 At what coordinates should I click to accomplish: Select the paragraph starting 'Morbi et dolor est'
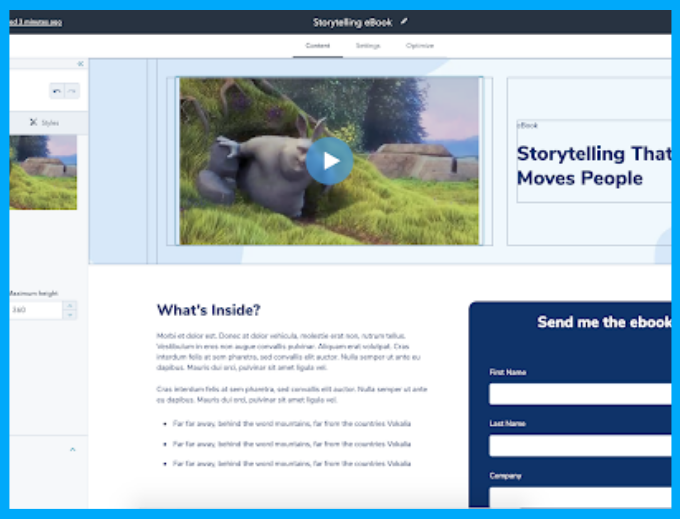(288, 352)
